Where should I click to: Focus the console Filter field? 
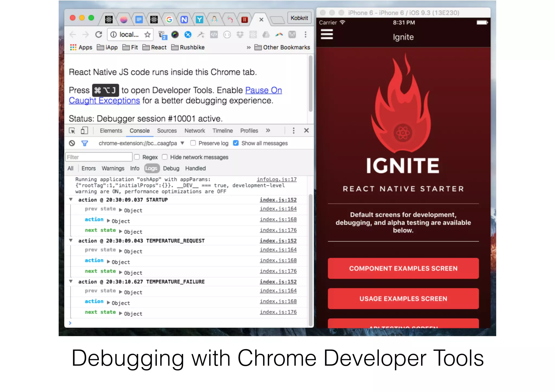coord(99,157)
